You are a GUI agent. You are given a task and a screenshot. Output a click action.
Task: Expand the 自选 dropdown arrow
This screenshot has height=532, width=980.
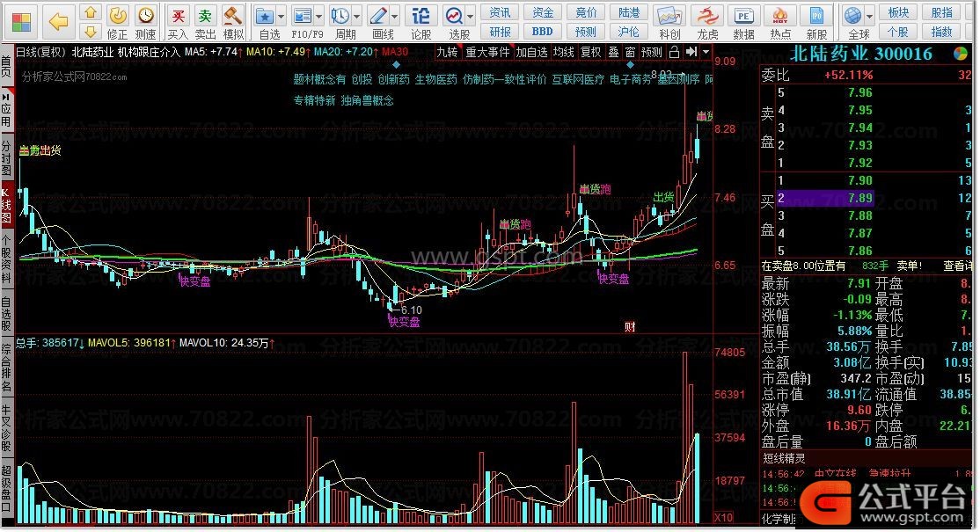coord(282,16)
